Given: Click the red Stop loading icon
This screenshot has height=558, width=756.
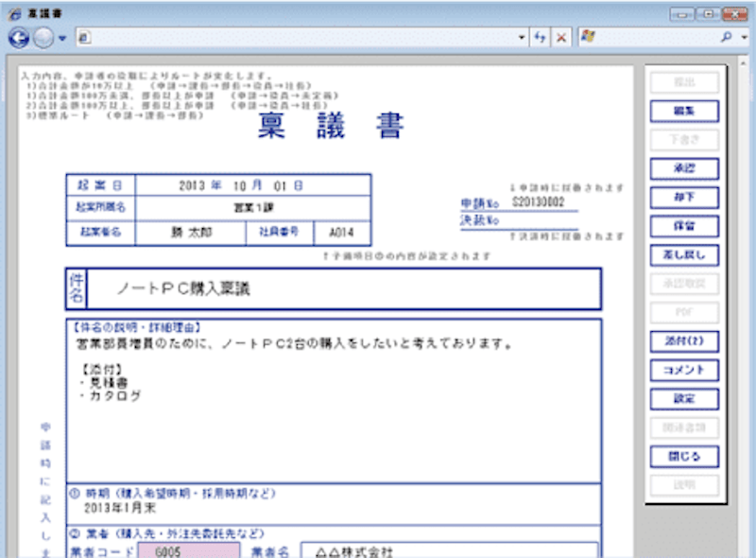Looking at the screenshot, I should point(560,37).
